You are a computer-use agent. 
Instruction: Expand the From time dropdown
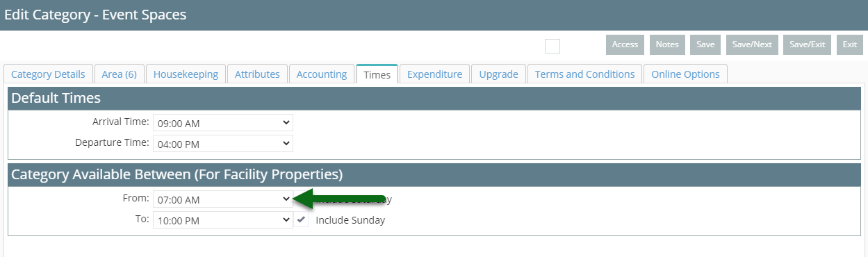[x=223, y=199]
